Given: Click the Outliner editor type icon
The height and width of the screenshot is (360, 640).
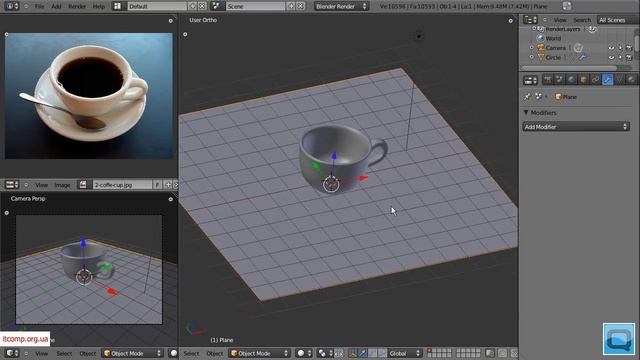Looking at the screenshot, I should point(530,20).
